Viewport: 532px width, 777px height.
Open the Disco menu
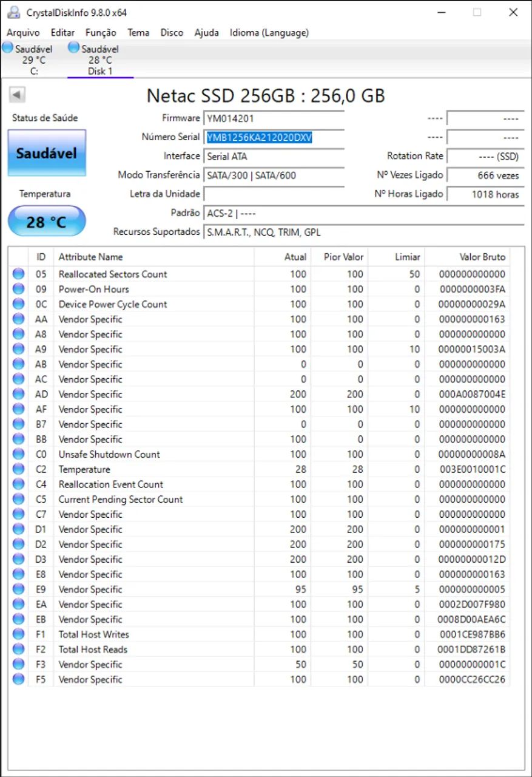pos(172,33)
